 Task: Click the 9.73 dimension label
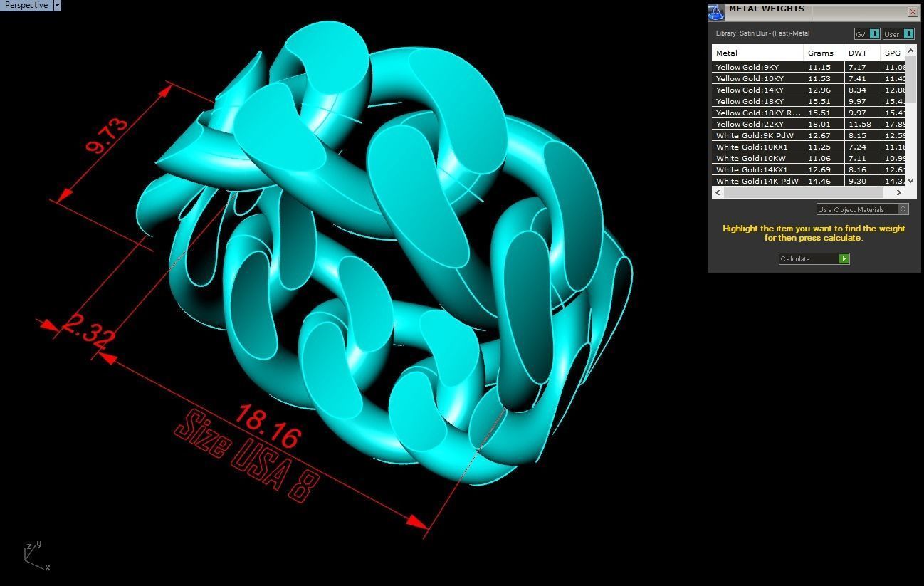pyautogui.click(x=107, y=135)
